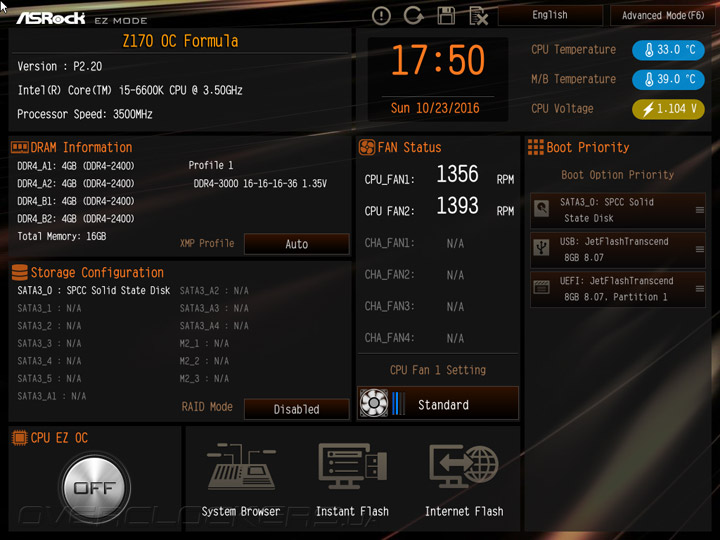Click the exclamation info icon at top

[x=381, y=16]
